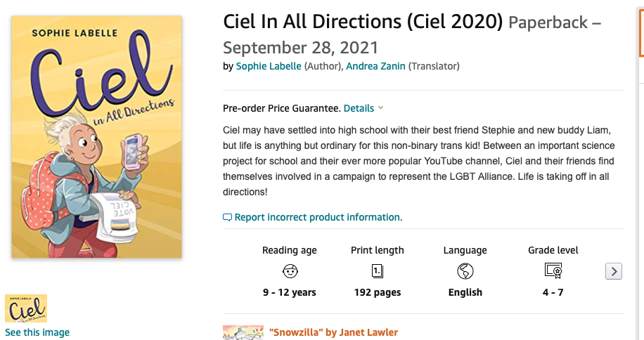
Task: Click the Grade level certificate icon
Action: (x=553, y=270)
